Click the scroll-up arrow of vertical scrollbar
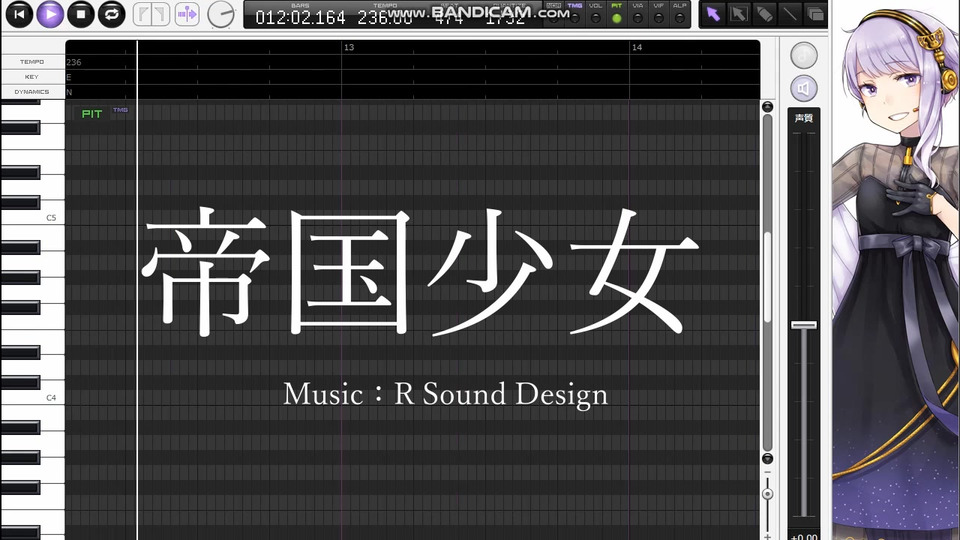960x540 pixels. coord(767,107)
